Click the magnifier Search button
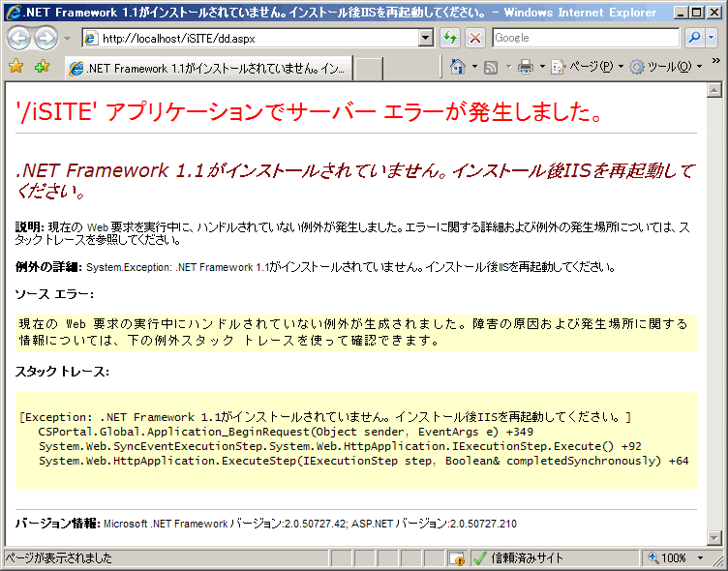 click(x=694, y=38)
